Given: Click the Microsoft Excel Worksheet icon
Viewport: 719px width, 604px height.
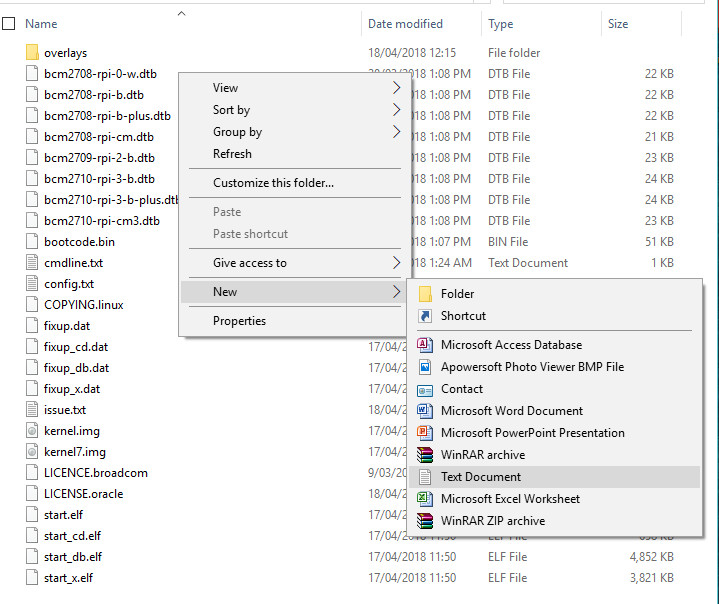Looking at the screenshot, I should [424, 499].
